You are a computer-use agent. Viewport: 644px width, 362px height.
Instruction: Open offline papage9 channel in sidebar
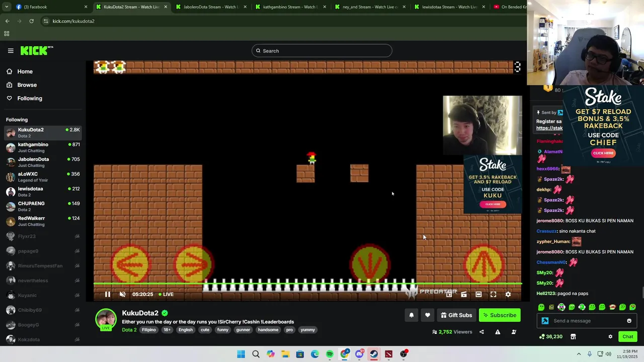(43, 251)
